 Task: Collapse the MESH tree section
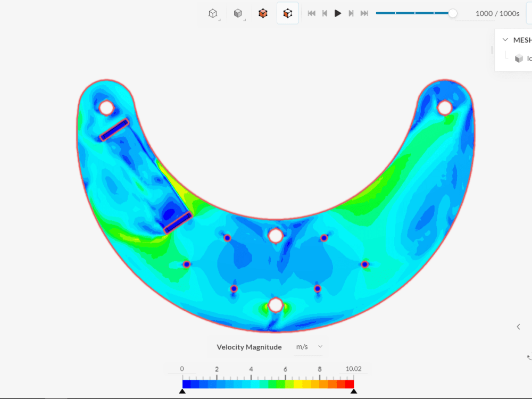(x=504, y=39)
